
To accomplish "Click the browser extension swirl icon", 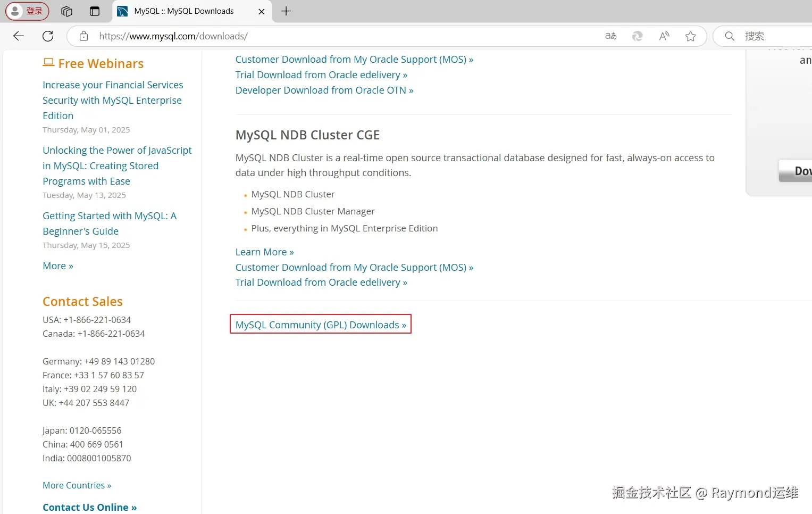I will point(637,36).
